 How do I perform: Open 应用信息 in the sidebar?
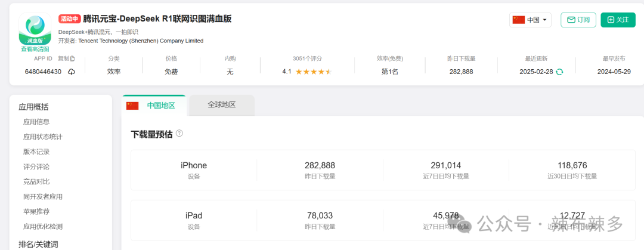36,122
